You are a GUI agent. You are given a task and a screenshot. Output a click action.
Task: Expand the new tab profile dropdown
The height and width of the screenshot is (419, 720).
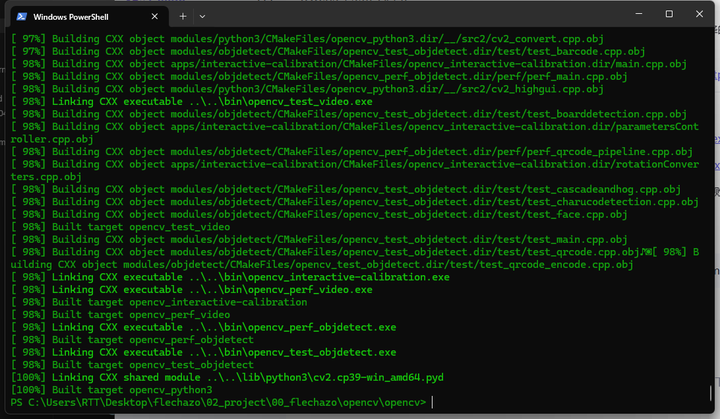tap(202, 17)
